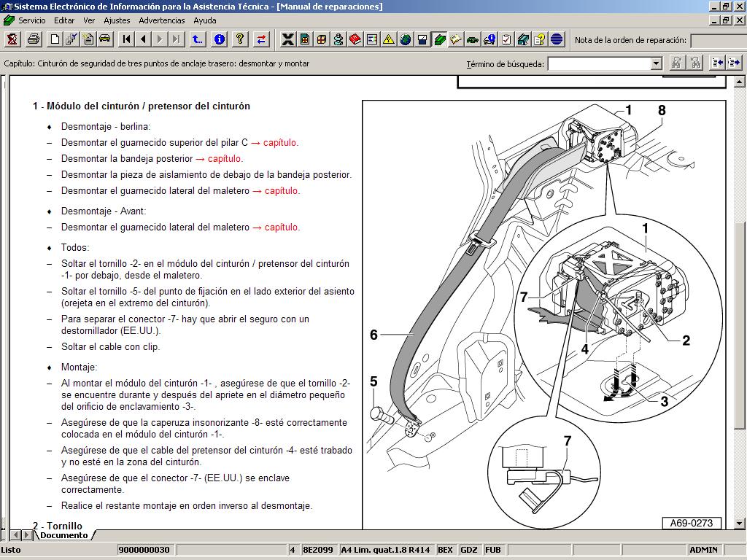Click the clipboard with red checkmark icon
The height and width of the screenshot is (560, 747).
[506, 39]
